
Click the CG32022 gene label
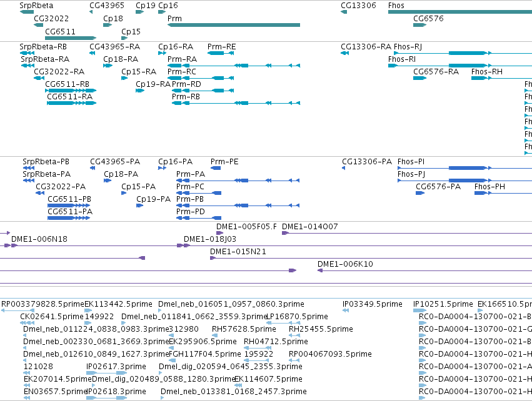coord(51,19)
